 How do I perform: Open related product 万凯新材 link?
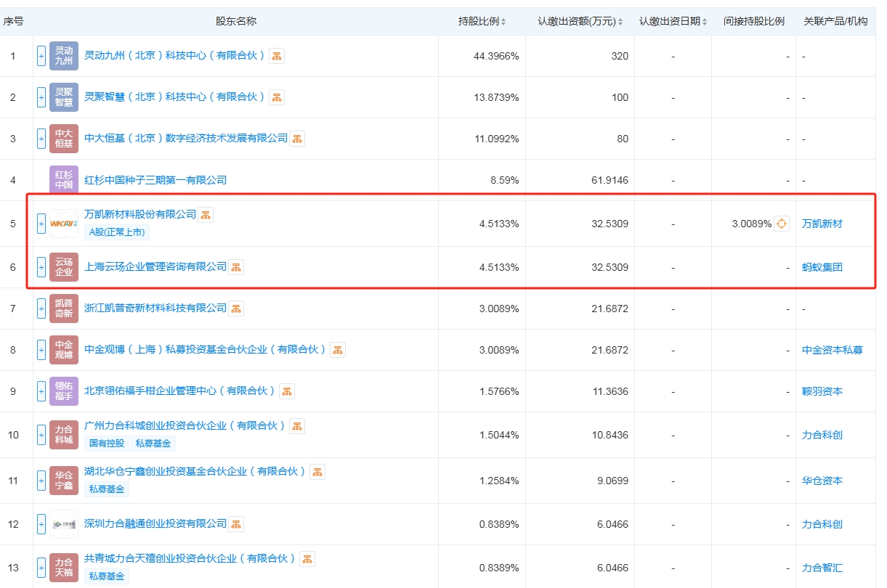tap(822, 224)
